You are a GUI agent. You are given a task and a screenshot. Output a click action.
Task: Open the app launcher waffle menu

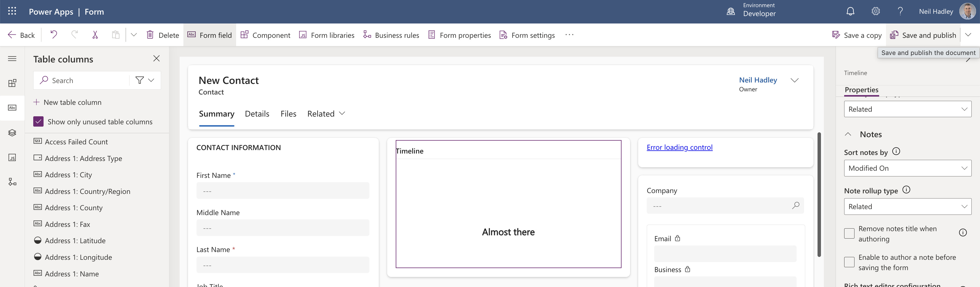tap(12, 11)
